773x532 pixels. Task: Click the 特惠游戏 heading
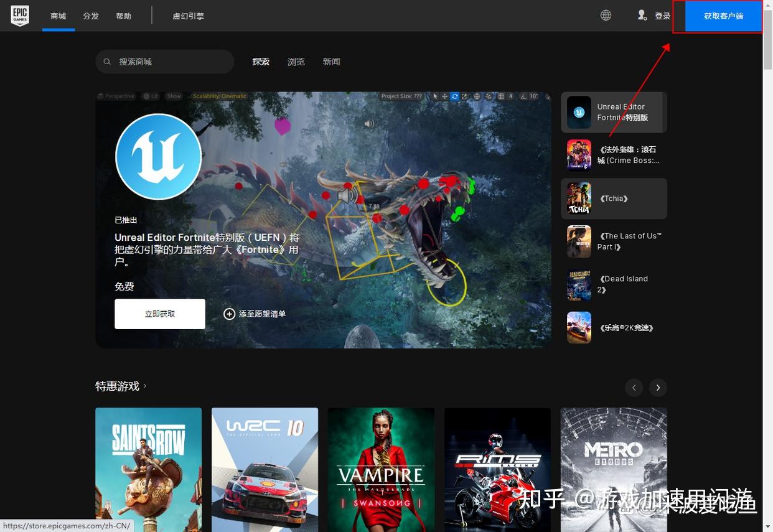[x=117, y=386]
